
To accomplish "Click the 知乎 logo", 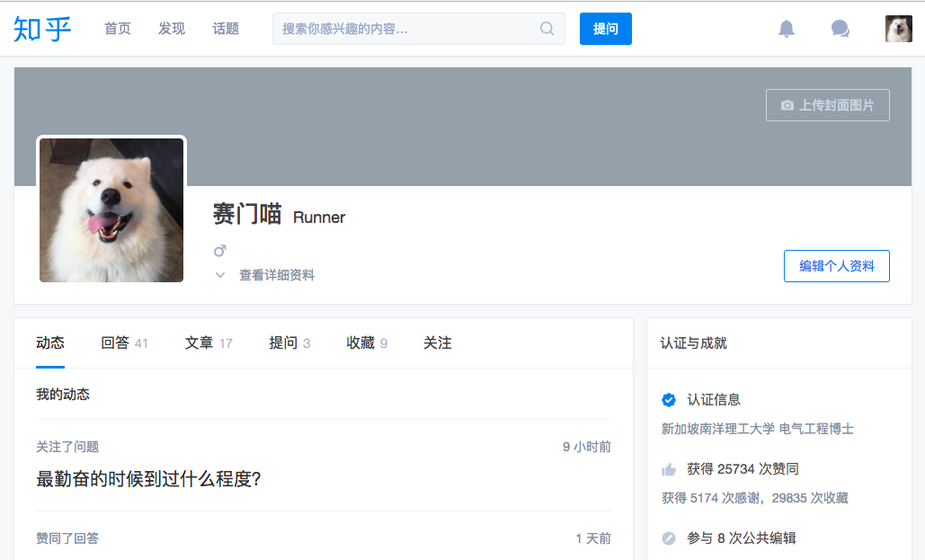I will pos(42,29).
